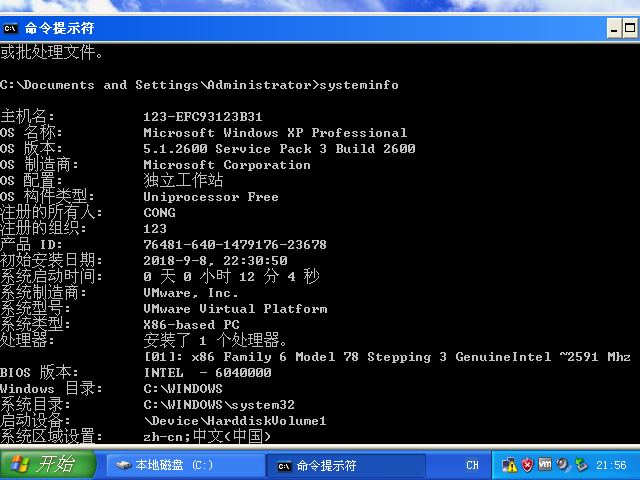
Task: Click the 或批处理文件 line
Action: [x=51, y=52]
